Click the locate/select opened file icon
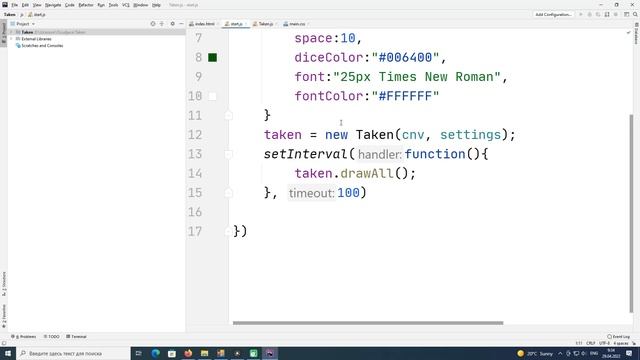Screen dimensions: 640x360 153,24
